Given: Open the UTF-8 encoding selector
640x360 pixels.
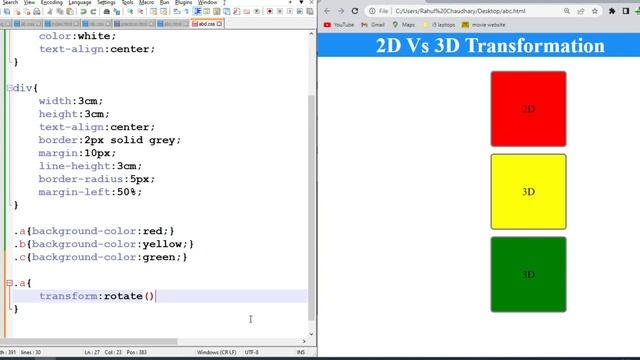Looking at the screenshot, I should coord(252,352).
